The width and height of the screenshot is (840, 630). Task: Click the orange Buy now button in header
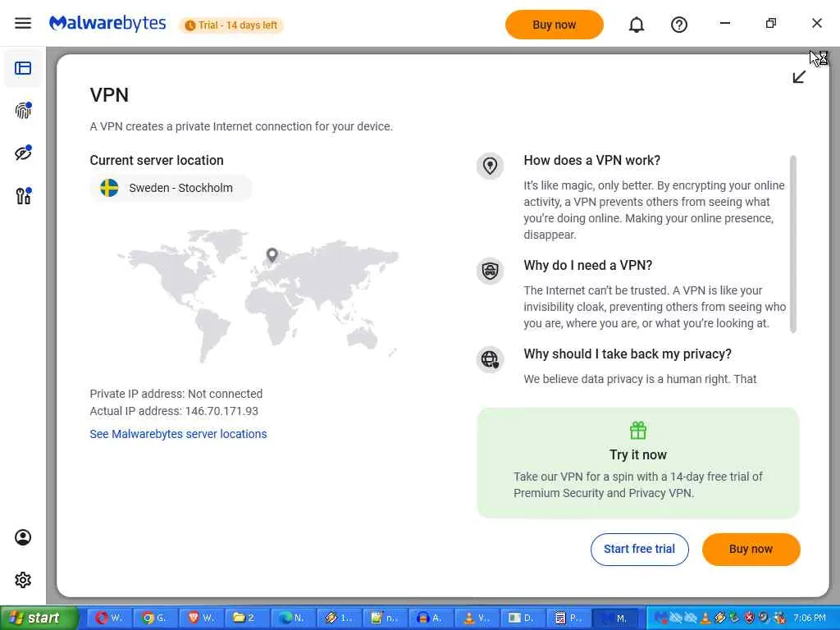554,25
